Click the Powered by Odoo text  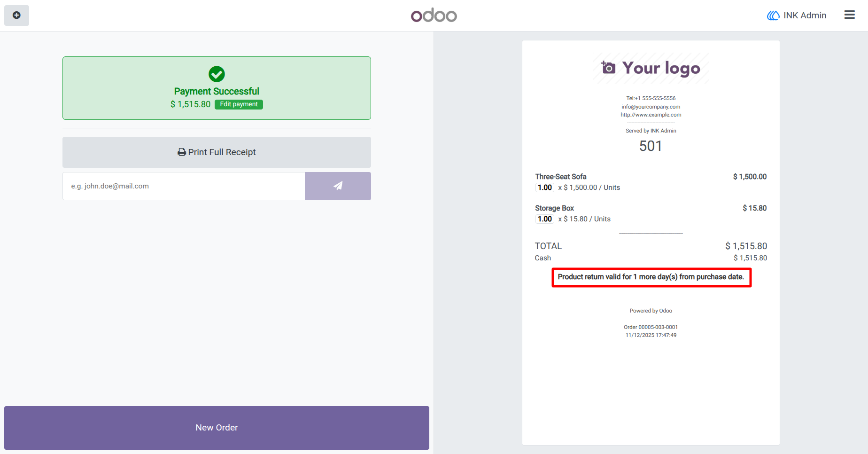click(x=651, y=311)
